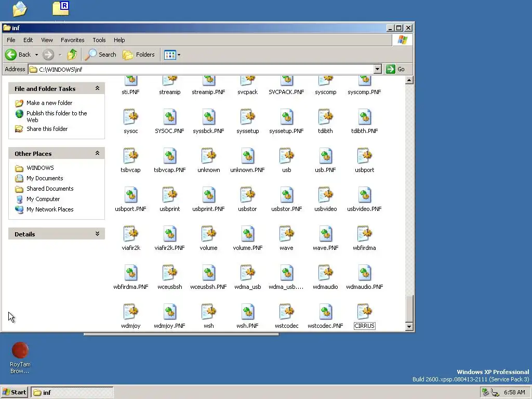Expand the Details panel
Viewport: 532px width, 399px height.
(97, 234)
